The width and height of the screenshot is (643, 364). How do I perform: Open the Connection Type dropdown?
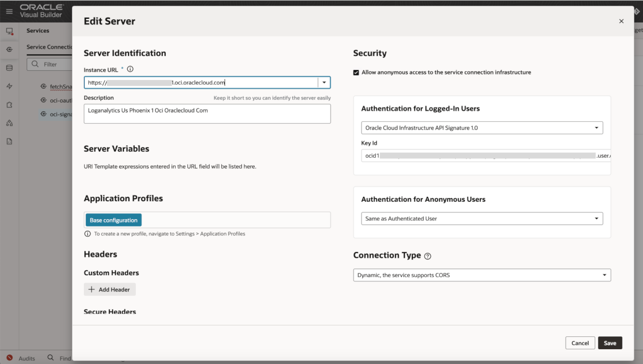pyautogui.click(x=481, y=275)
